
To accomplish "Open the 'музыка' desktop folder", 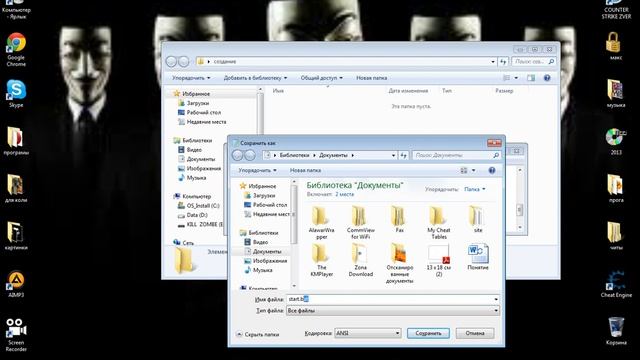I will pyautogui.click(x=616, y=93).
